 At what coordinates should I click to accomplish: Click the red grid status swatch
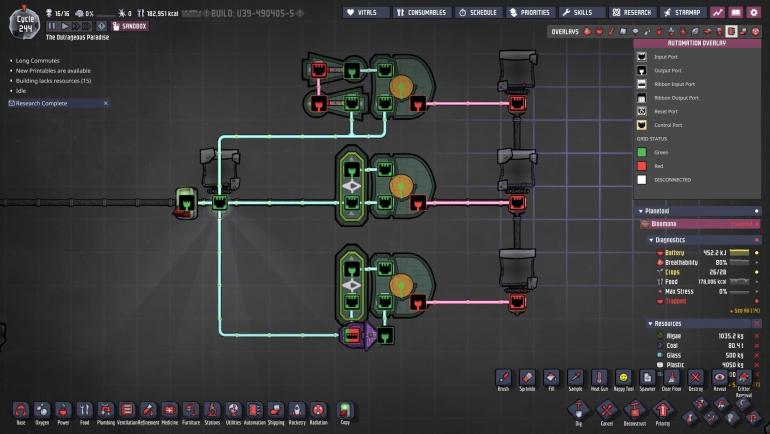coord(644,166)
